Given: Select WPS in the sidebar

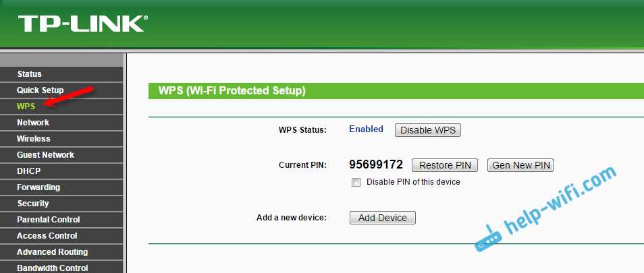Looking at the screenshot, I should (26, 107).
